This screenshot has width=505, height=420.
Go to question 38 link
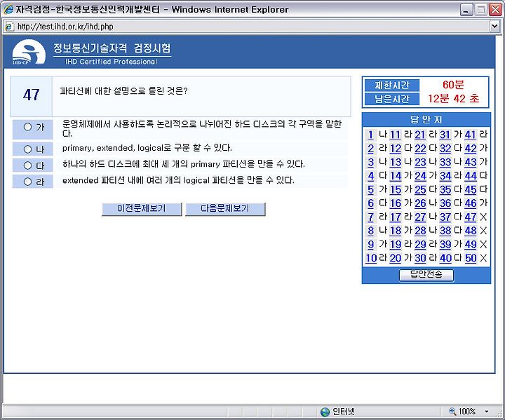[445, 231]
